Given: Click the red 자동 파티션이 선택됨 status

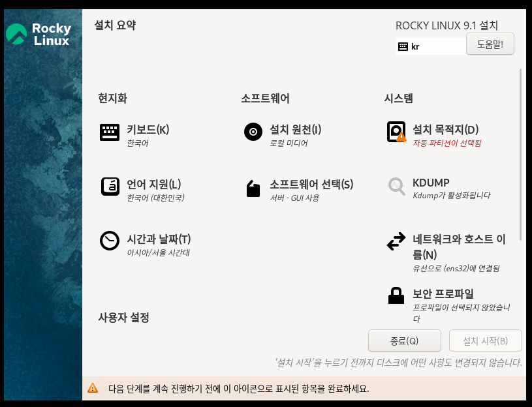Looking at the screenshot, I should click(447, 143).
